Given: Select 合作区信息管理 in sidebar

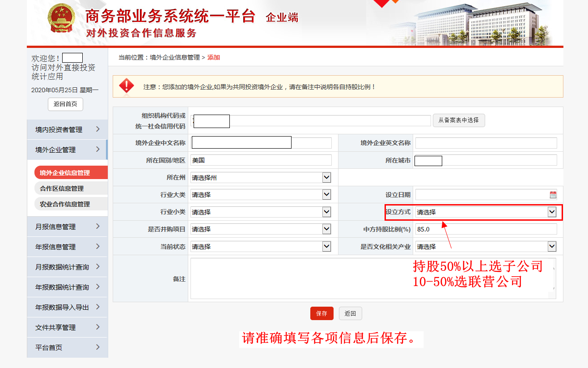Looking at the screenshot, I should tap(62, 188).
